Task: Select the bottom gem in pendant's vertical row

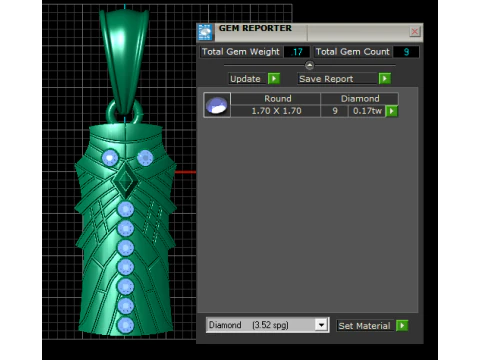Action: point(125,325)
